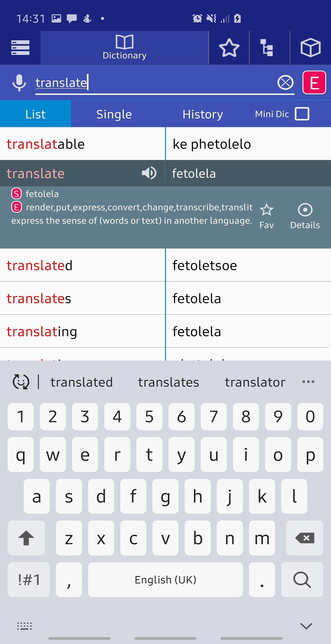Toggle keyboard shift key

tap(26, 538)
